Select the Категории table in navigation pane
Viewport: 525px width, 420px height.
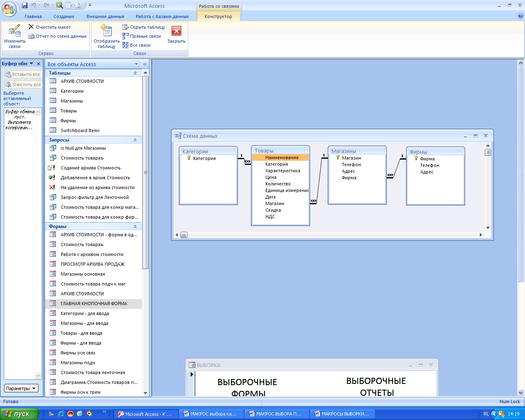(94, 91)
